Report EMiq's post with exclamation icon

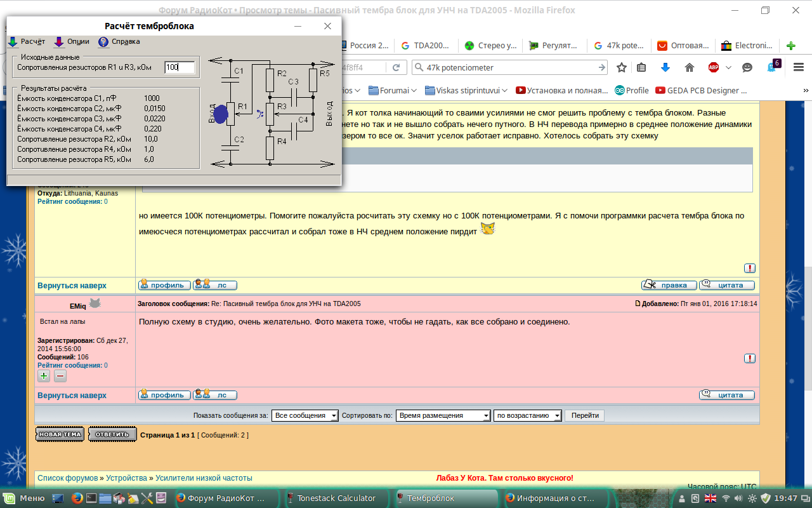[x=750, y=359]
